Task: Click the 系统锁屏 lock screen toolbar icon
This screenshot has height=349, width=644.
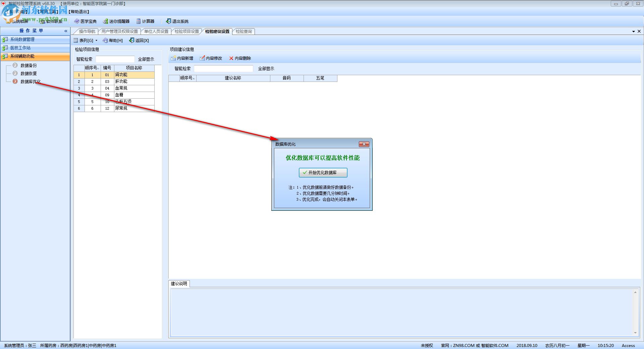Action: pyautogui.click(x=9, y=21)
